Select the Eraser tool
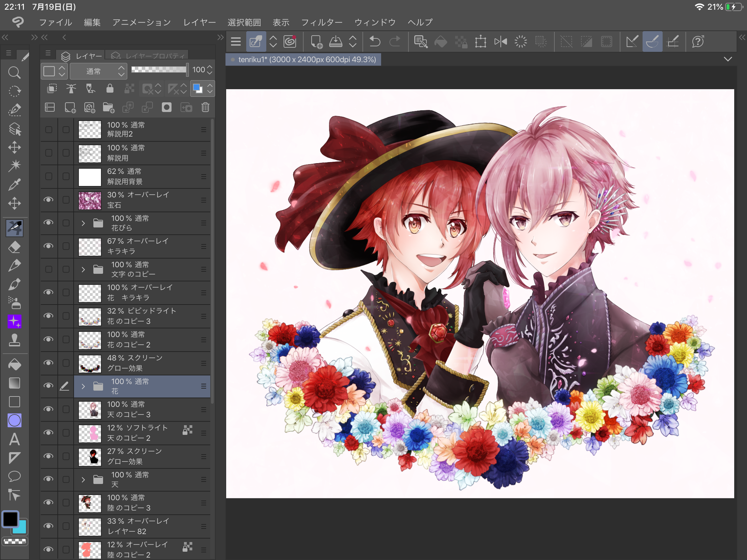 [x=15, y=247]
